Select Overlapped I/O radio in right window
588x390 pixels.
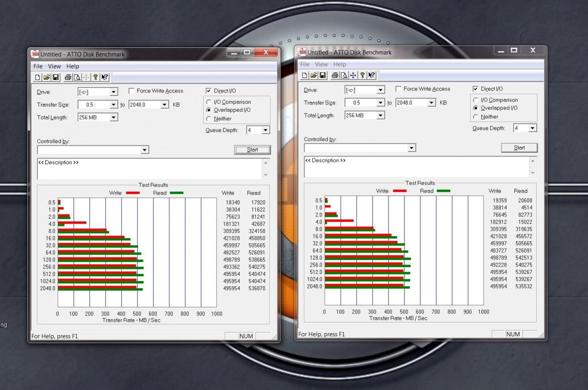tap(476, 108)
